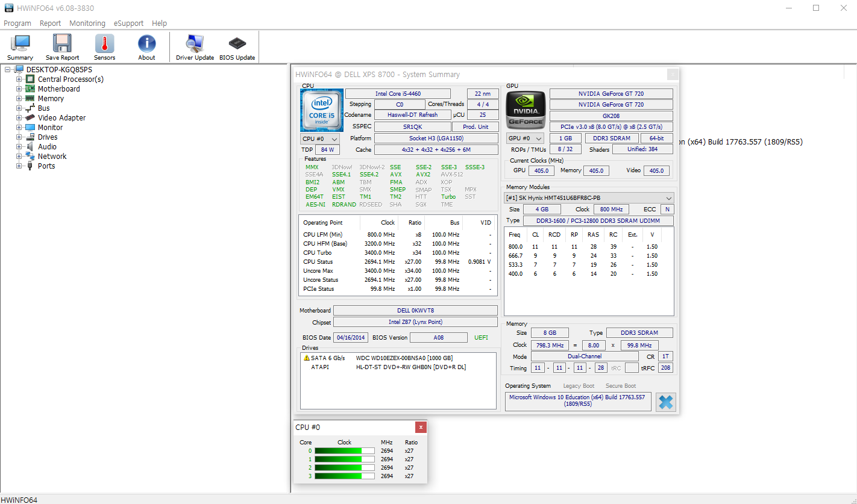Open the eSupport menu

(128, 23)
